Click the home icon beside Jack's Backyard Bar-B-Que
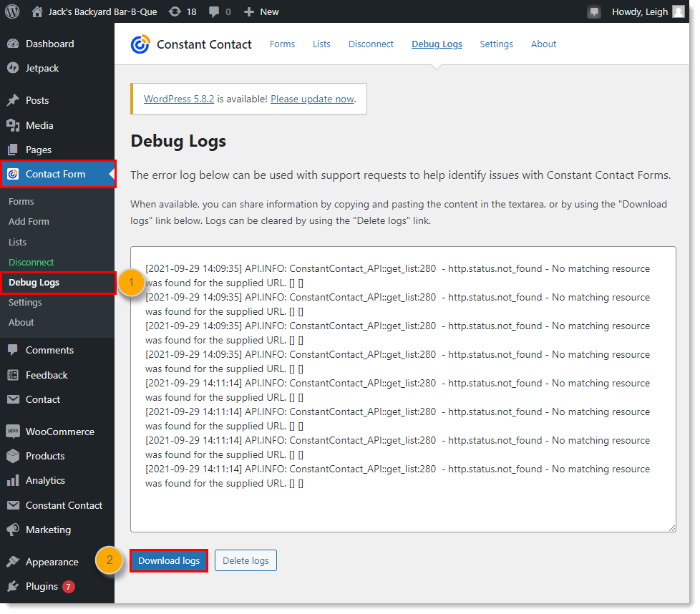The image size is (700, 614). 37,11
